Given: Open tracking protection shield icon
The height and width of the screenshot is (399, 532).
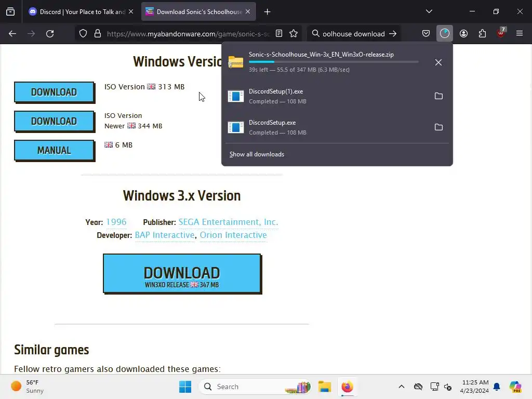Looking at the screenshot, I should (83, 34).
